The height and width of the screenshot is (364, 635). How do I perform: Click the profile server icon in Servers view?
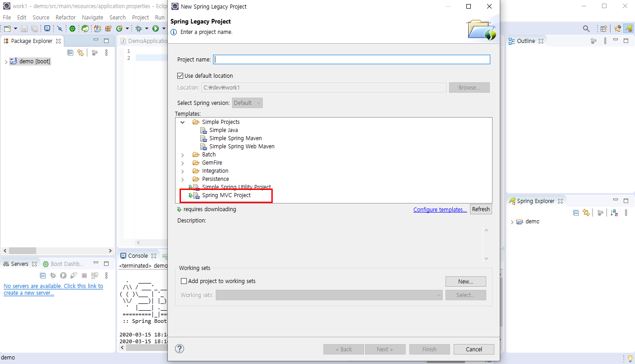pos(74,275)
